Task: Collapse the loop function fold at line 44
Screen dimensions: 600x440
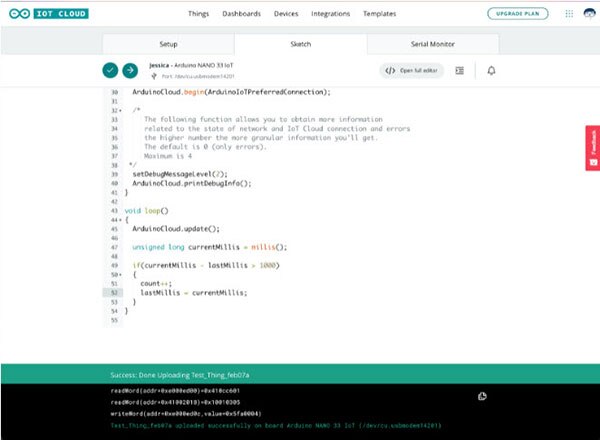Action: tap(120, 219)
